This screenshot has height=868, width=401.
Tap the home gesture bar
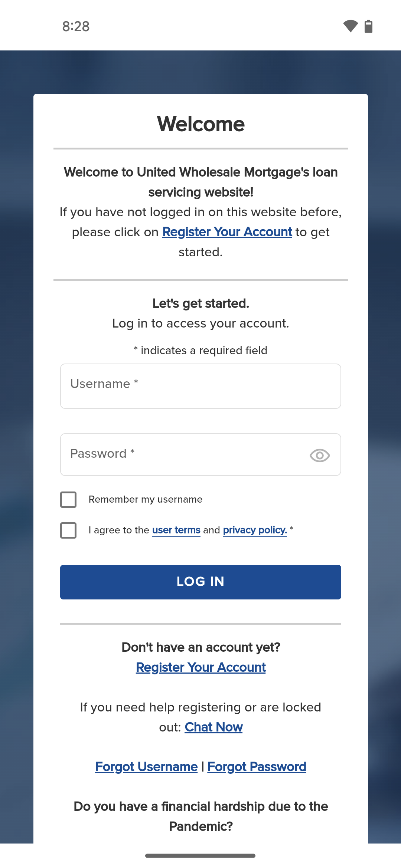[200, 856]
